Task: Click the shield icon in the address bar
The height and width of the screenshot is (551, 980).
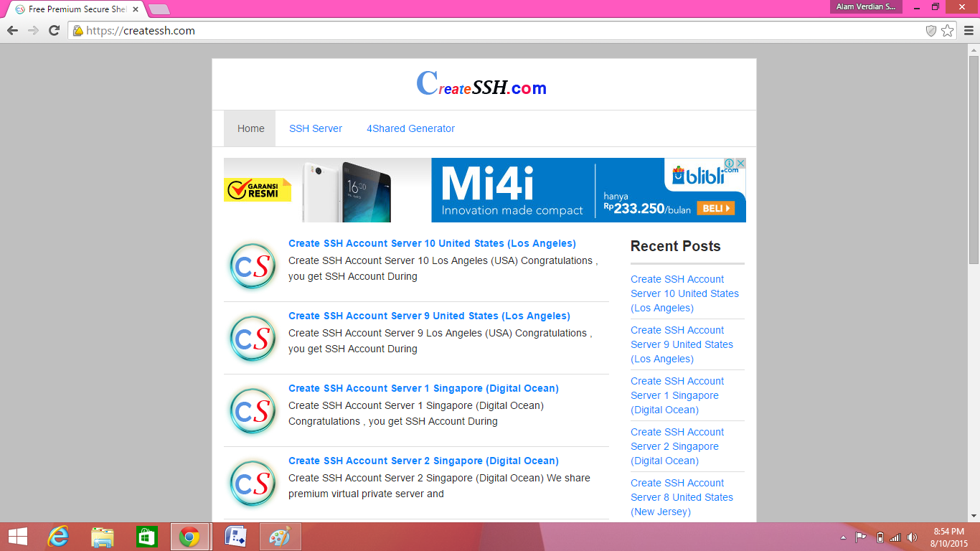Action: (931, 31)
